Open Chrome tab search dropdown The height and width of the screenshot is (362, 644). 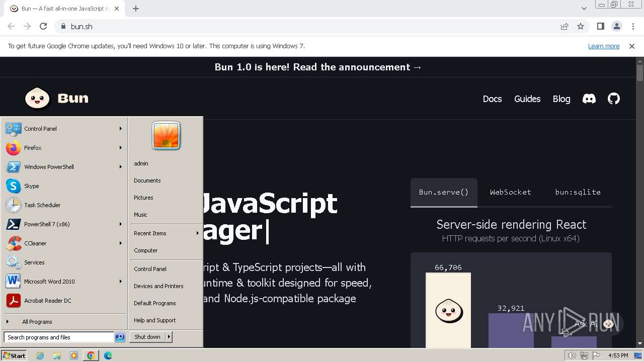[584, 8]
